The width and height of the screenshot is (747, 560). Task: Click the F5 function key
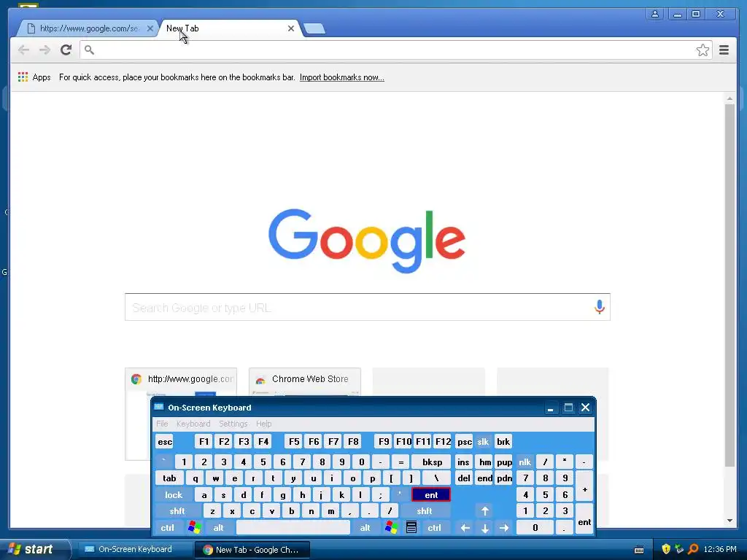click(294, 442)
